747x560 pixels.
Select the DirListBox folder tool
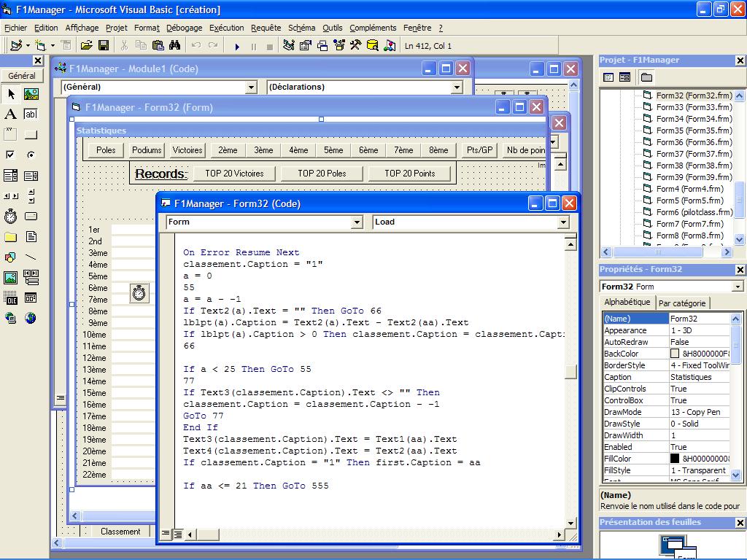pos(10,237)
